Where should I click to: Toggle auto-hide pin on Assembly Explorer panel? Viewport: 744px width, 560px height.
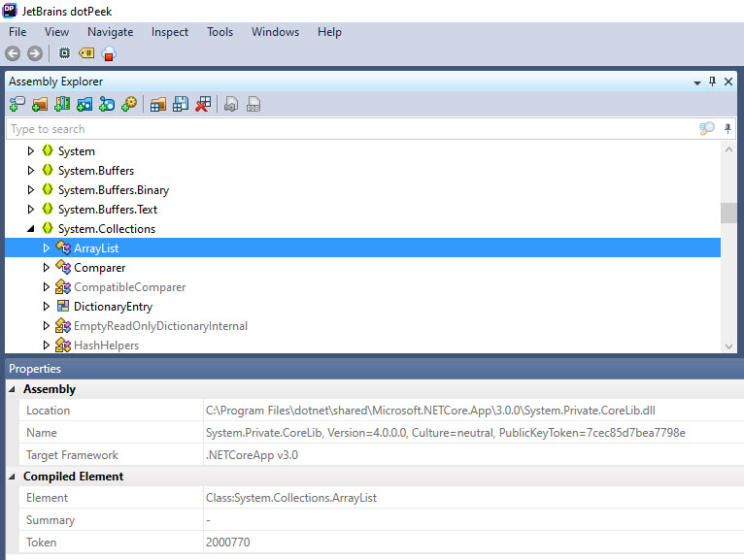click(712, 82)
